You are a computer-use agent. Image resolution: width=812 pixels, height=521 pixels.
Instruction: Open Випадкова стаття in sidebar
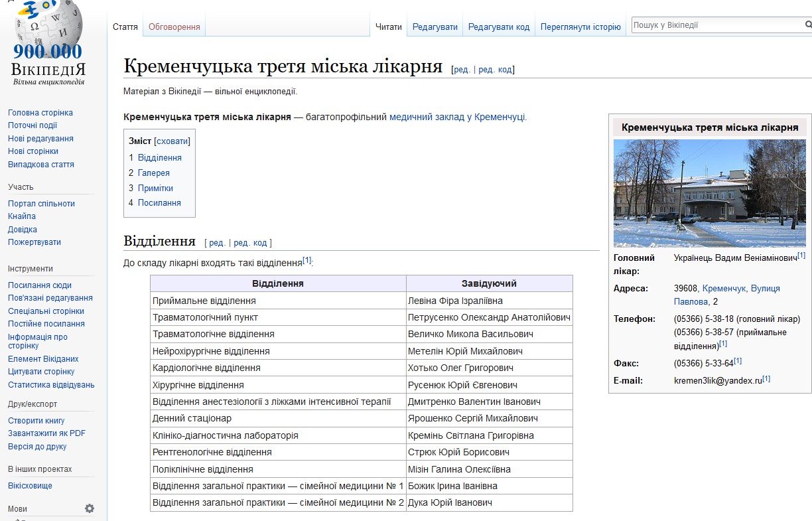40,164
